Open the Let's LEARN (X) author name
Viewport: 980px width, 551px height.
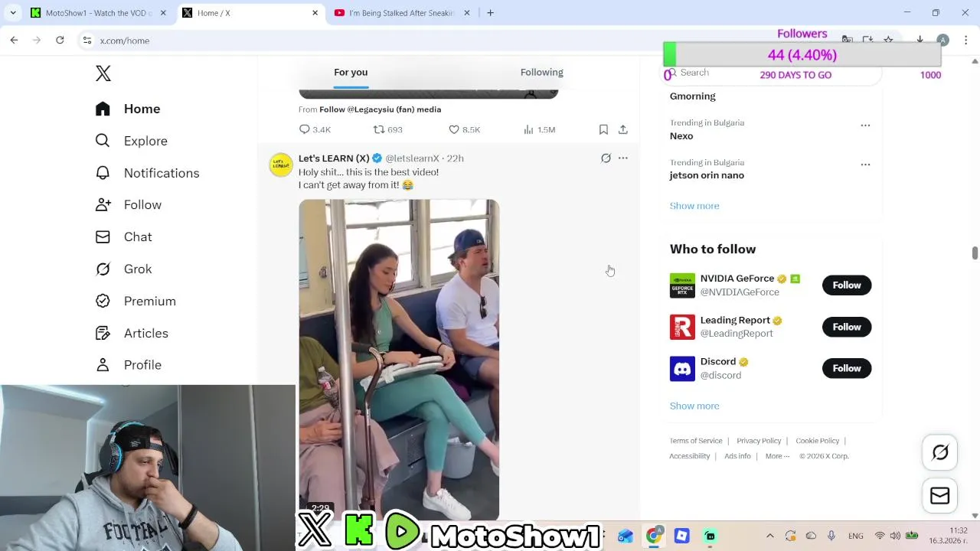coord(334,158)
